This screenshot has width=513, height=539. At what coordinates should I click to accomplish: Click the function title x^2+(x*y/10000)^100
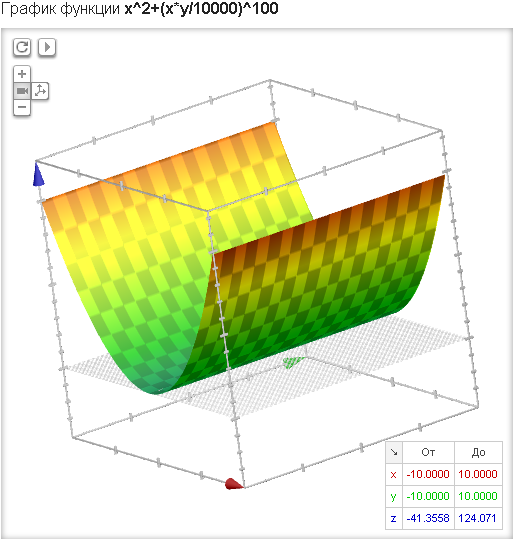coord(201,9)
